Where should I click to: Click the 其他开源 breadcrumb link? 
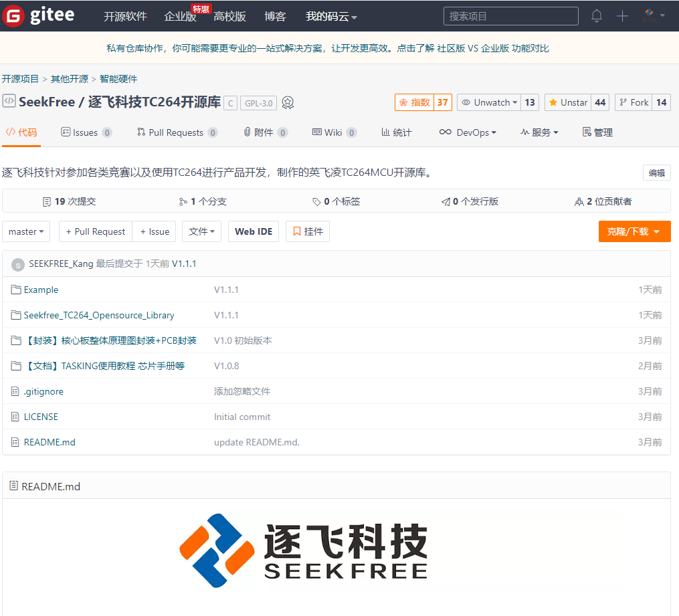[70, 79]
